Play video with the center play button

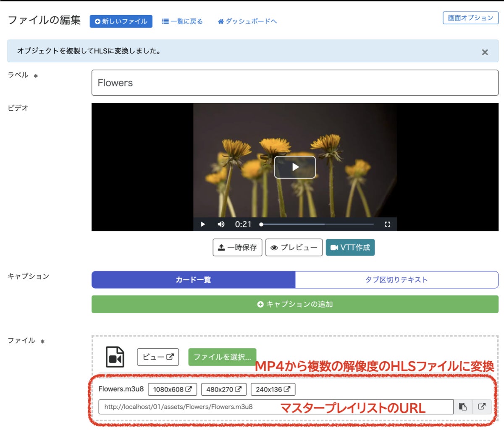(x=295, y=167)
